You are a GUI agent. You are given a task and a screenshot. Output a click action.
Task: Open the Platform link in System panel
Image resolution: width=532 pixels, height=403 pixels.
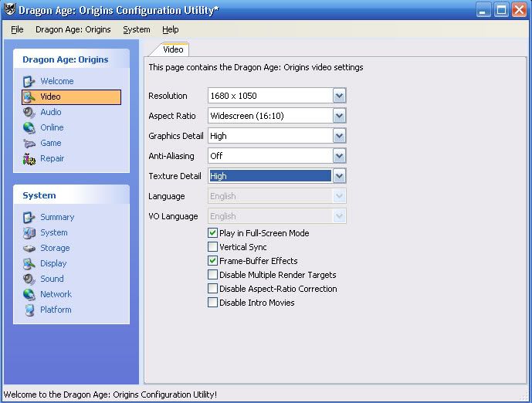pyautogui.click(x=56, y=310)
